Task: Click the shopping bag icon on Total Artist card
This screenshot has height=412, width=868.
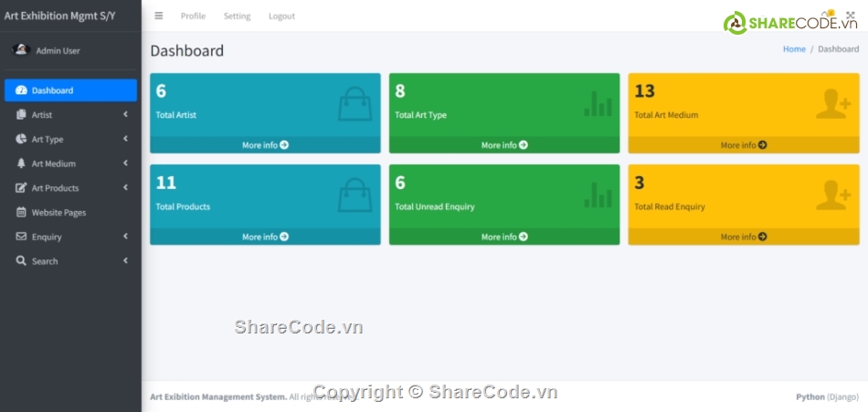Action: click(x=355, y=104)
